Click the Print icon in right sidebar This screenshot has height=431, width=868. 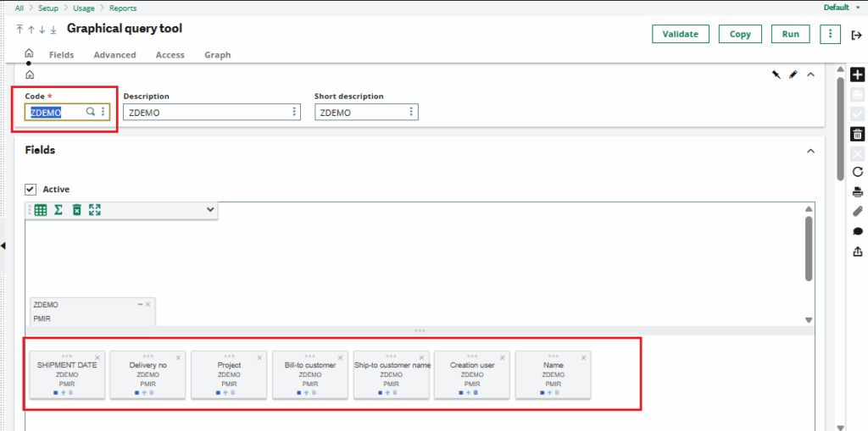click(x=857, y=192)
